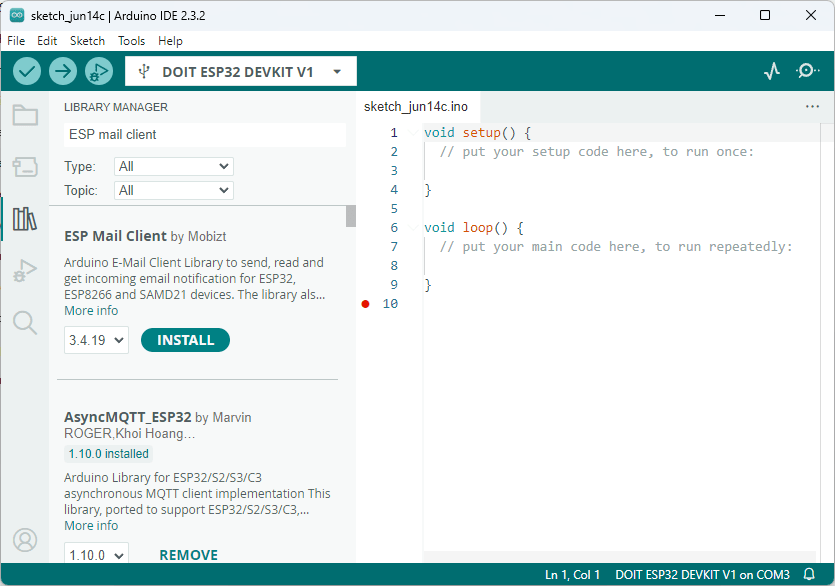Open the DOIT ESP32 DEVKIT board selector
Image resolution: width=835 pixels, height=586 pixels.
pos(240,71)
